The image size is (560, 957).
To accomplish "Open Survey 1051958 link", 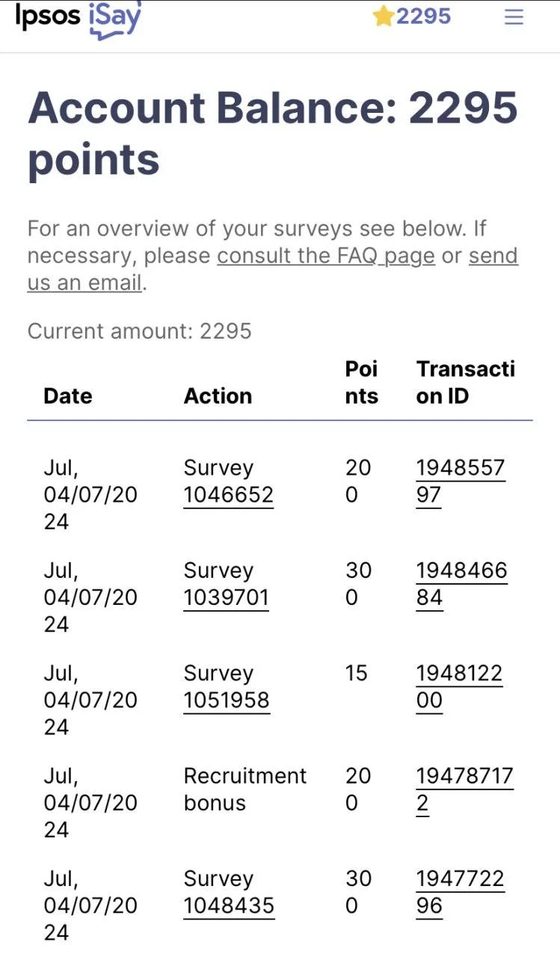I will pos(227,701).
